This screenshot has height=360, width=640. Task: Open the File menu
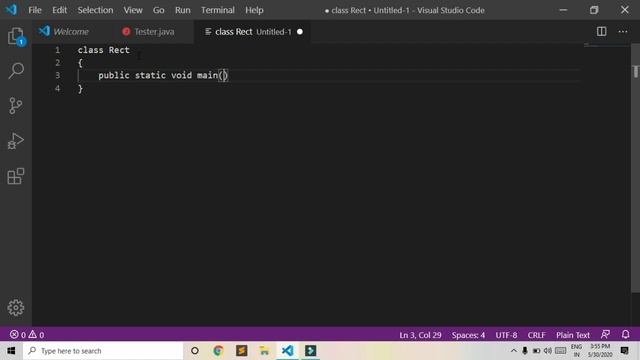[35, 10]
